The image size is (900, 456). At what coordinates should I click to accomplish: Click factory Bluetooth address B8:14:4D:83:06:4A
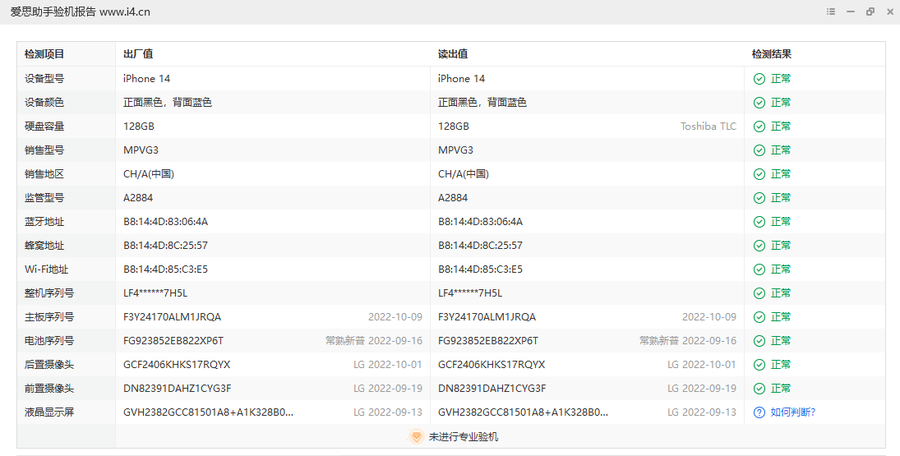tap(165, 222)
